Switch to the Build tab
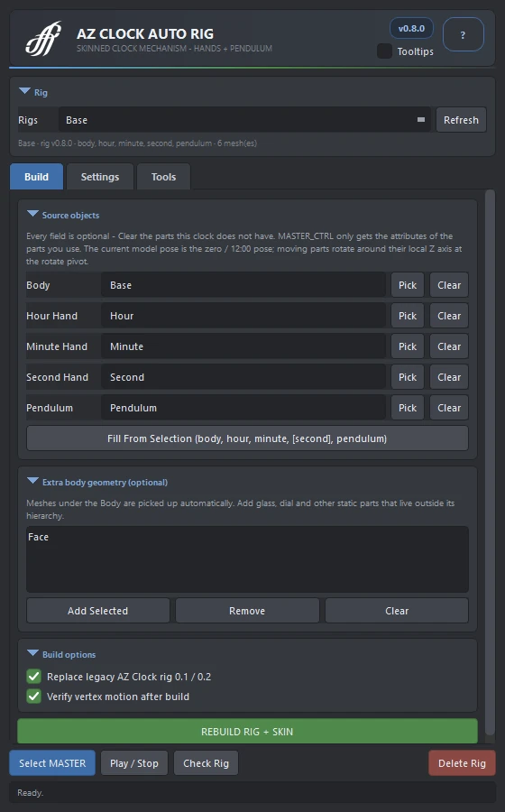The height and width of the screenshot is (812, 505). pos(36,177)
